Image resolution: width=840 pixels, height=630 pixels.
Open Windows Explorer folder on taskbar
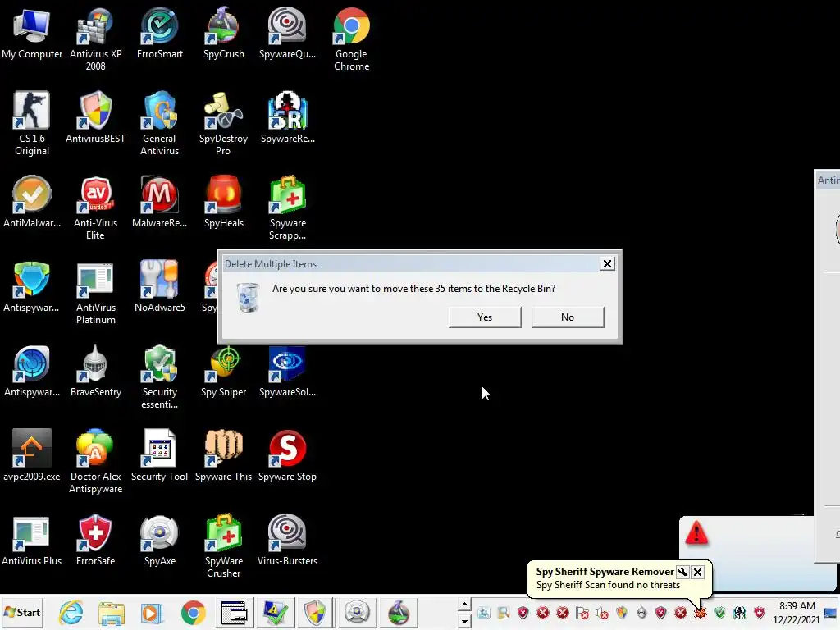point(112,612)
